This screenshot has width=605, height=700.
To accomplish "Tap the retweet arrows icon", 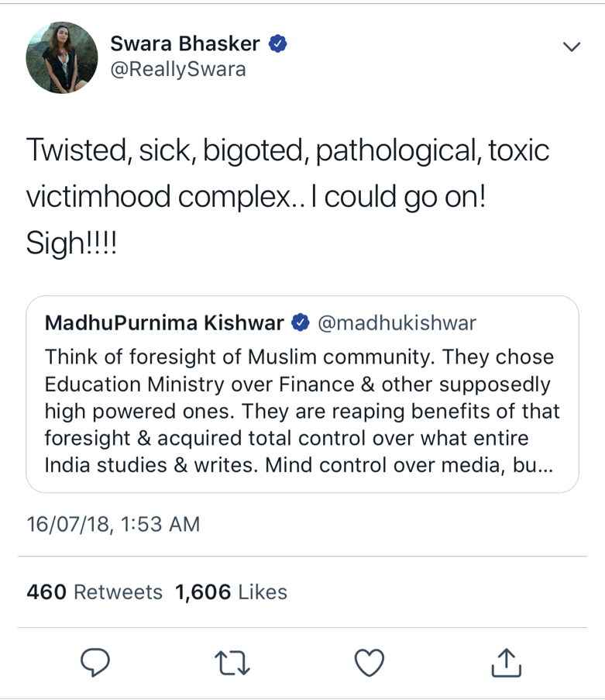I will coord(231,661).
